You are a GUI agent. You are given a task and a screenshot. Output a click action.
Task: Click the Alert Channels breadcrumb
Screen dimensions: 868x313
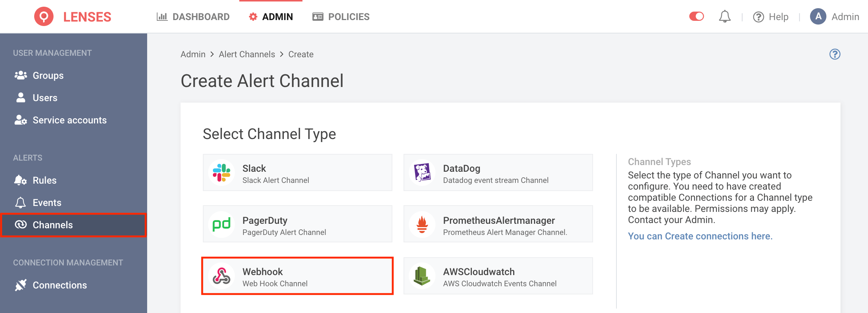[x=247, y=54]
